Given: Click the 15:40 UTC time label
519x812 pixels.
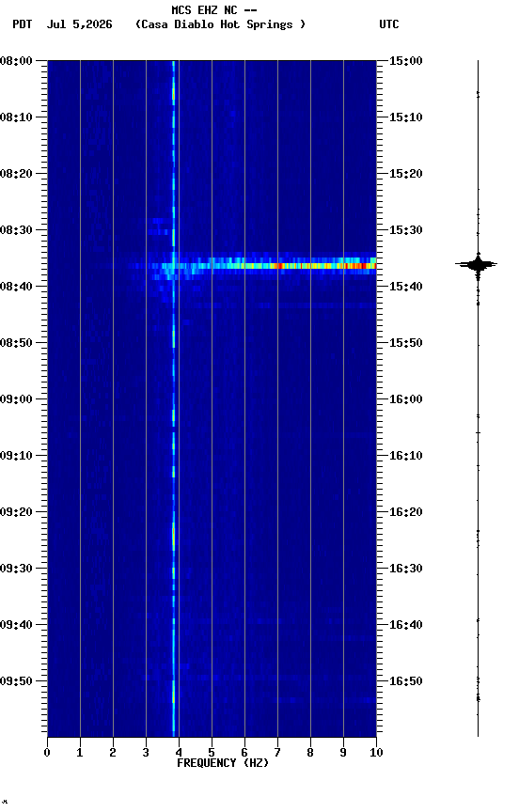Looking at the screenshot, I should (x=406, y=287).
